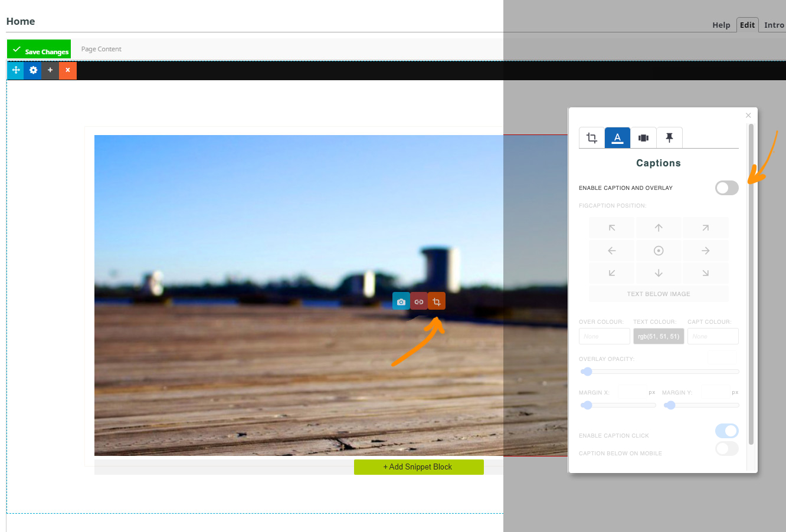Click Text Below Image button
The image size is (786, 532).
point(659,294)
